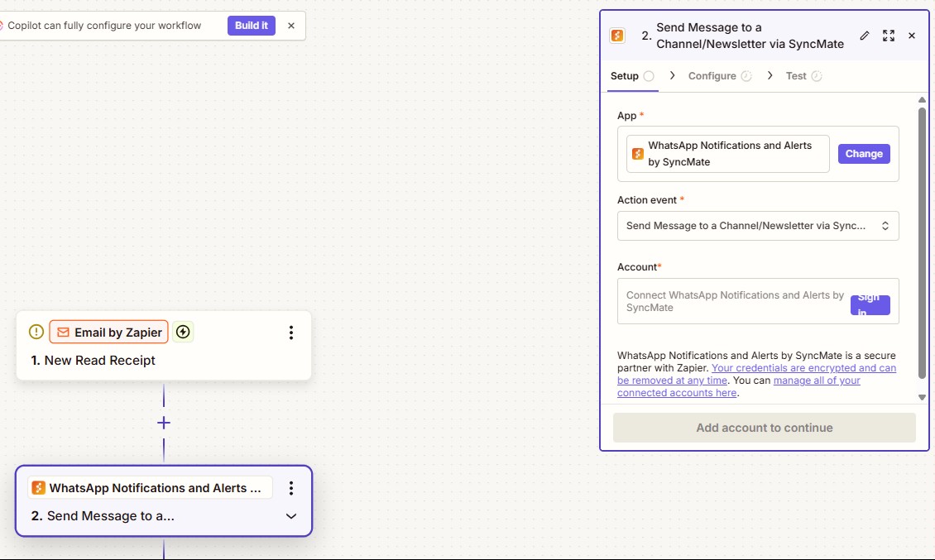The image size is (935, 560).
Task: Click the Sign in button
Action: [870, 304]
